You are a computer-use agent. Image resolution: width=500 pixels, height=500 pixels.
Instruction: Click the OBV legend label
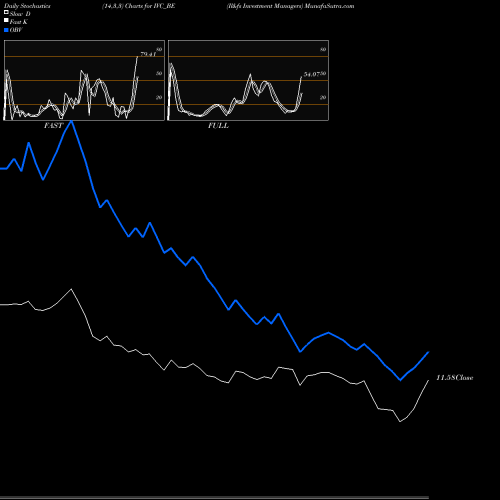[16, 30]
